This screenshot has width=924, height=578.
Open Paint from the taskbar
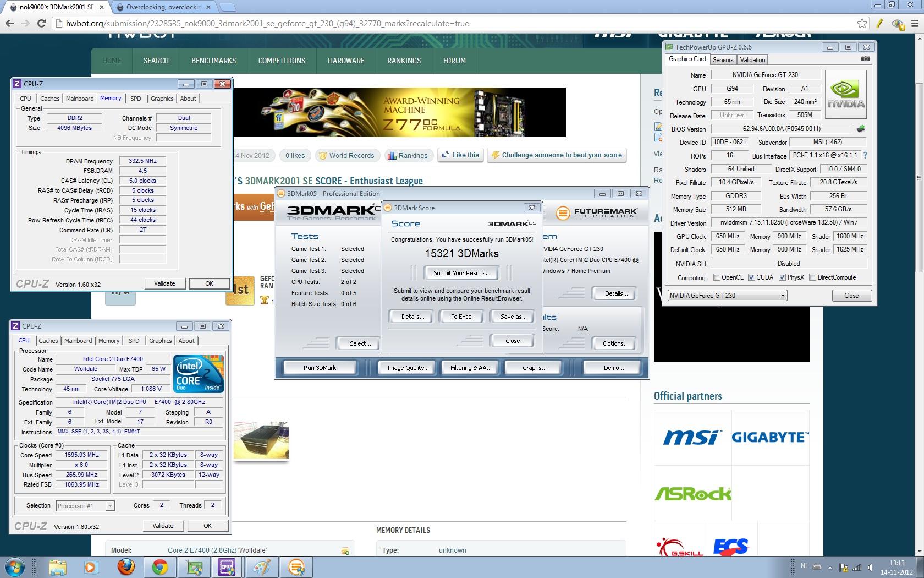coord(262,567)
